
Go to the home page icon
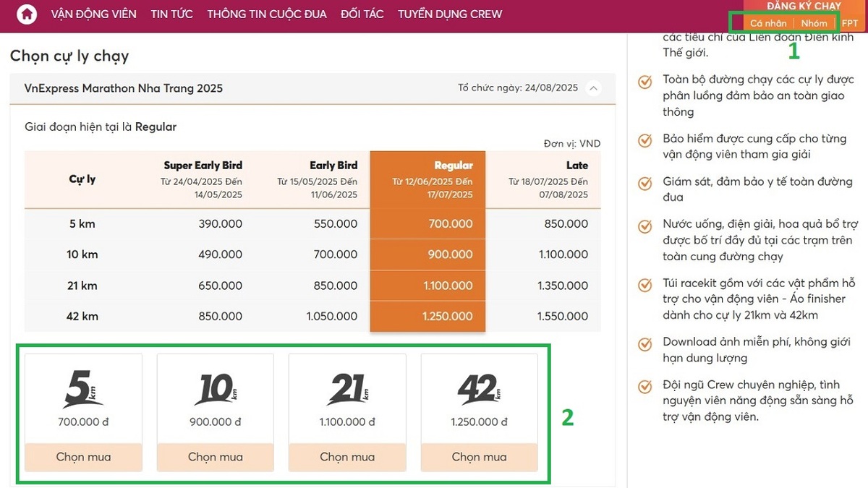point(27,14)
